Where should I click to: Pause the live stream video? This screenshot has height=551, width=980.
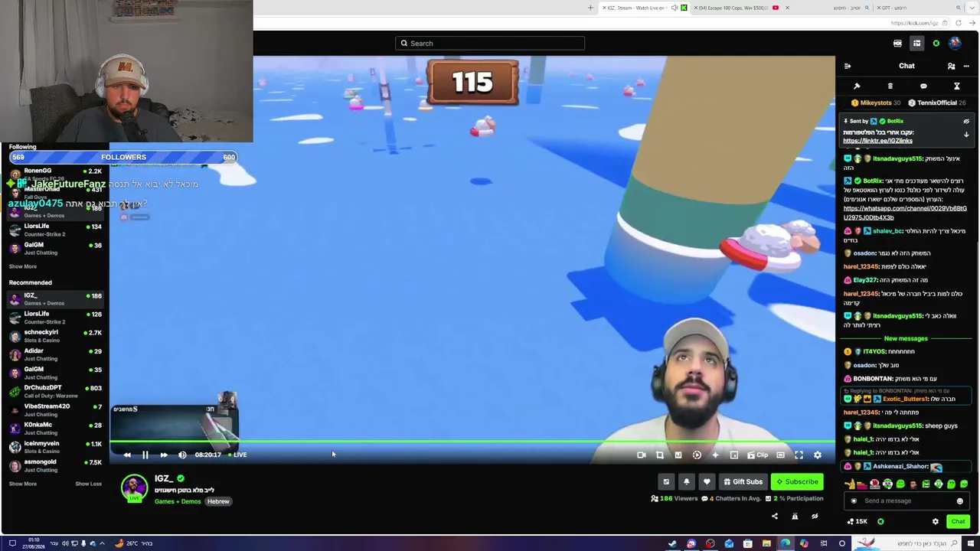[x=145, y=455]
